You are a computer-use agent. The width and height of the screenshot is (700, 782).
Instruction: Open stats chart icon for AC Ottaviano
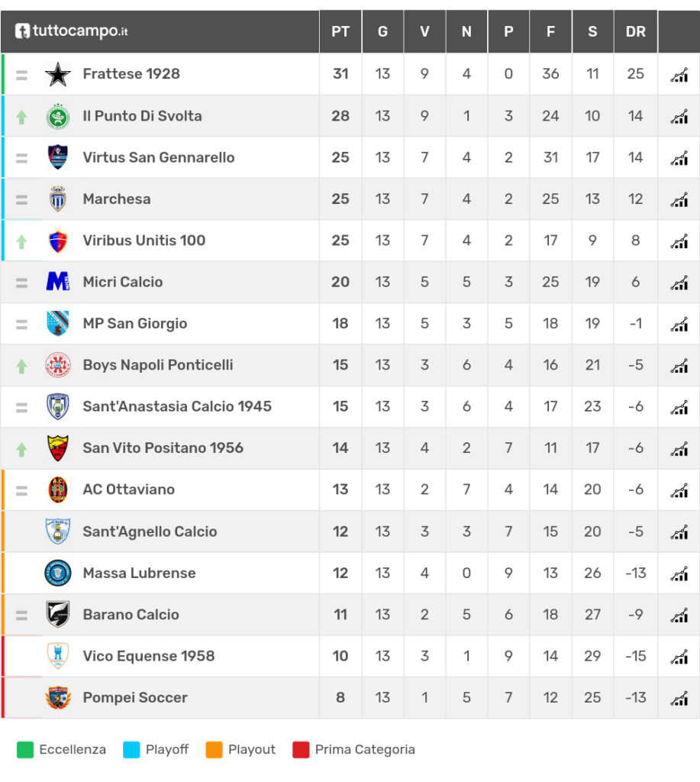point(679,491)
